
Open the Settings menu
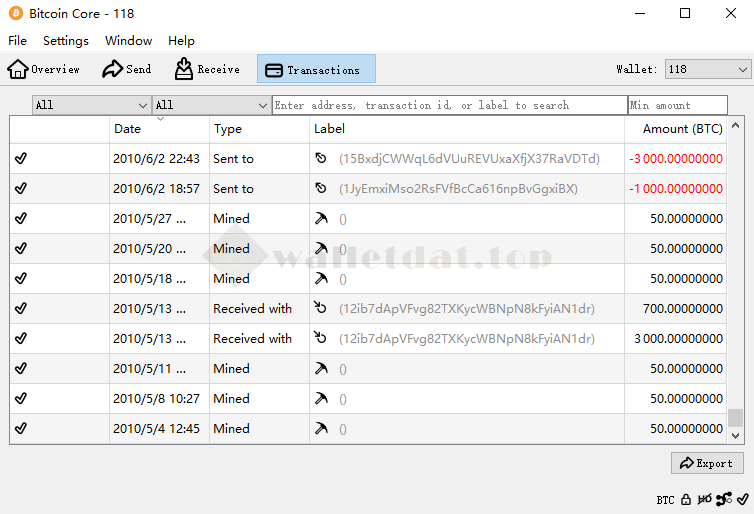[x=66, y=41]
